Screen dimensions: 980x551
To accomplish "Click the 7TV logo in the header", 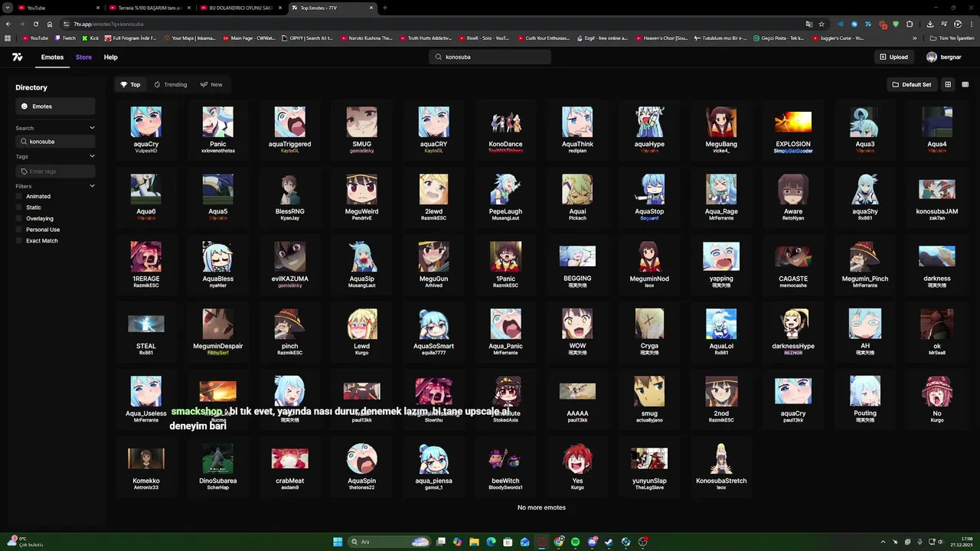I will [17, 57].
